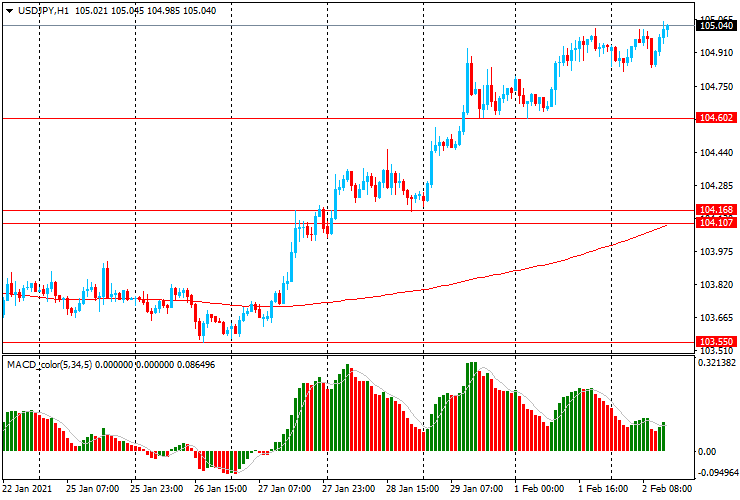
Task: Click the 103.820 price axis value
Action: tap(716, 285)
